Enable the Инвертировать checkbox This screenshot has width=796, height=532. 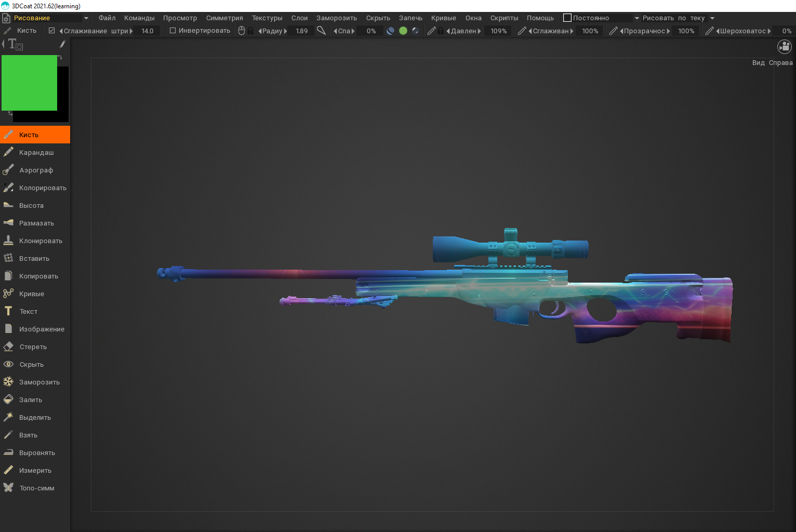coord(173,31)
